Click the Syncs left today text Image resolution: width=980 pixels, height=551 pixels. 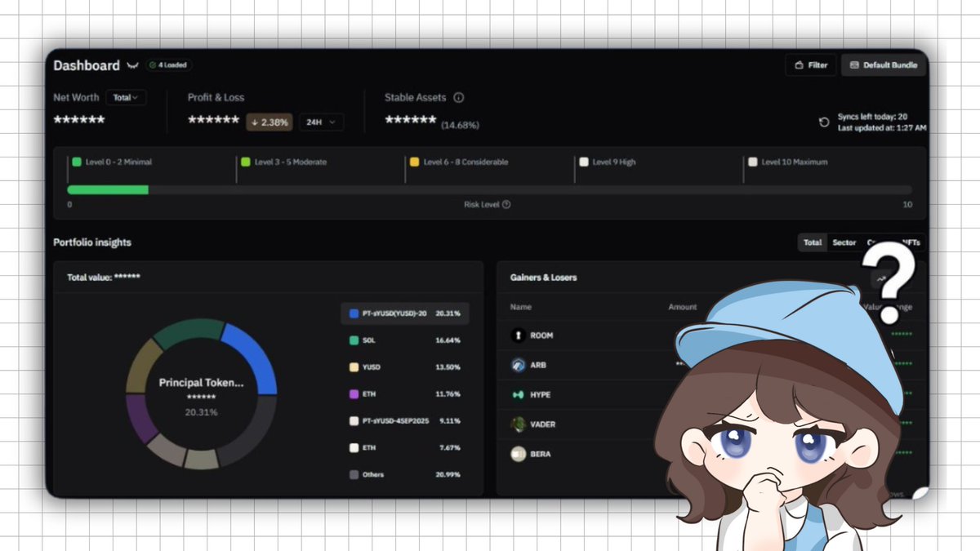[872, 117]
